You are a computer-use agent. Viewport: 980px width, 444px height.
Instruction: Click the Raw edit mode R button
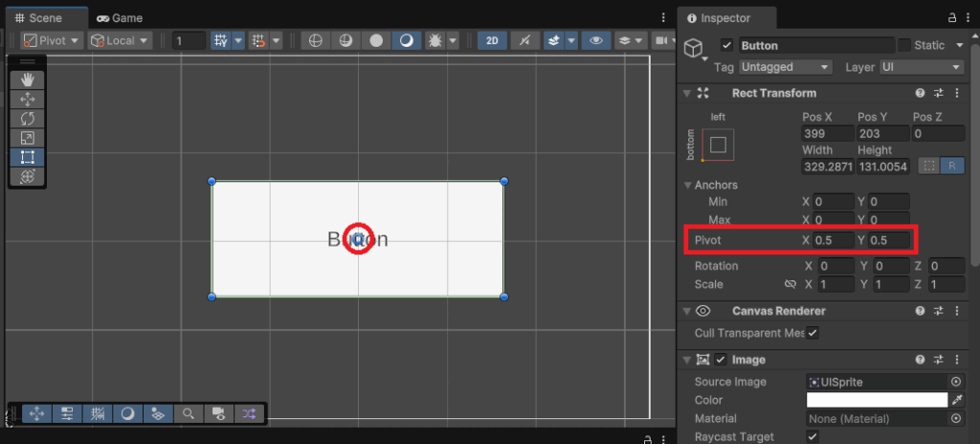(951, 166)
